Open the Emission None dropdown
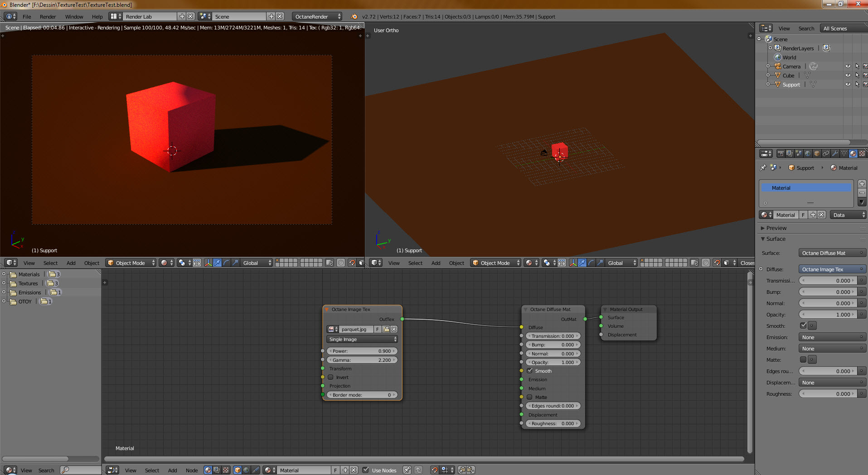868x475 pixels. coord(832,337)
